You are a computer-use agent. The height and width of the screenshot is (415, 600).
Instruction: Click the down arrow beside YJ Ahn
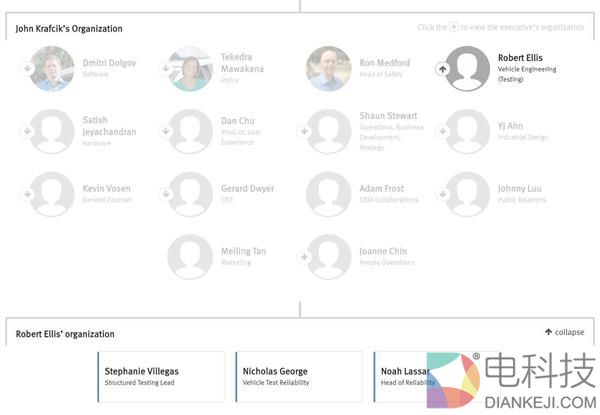(x=442, y=131)
